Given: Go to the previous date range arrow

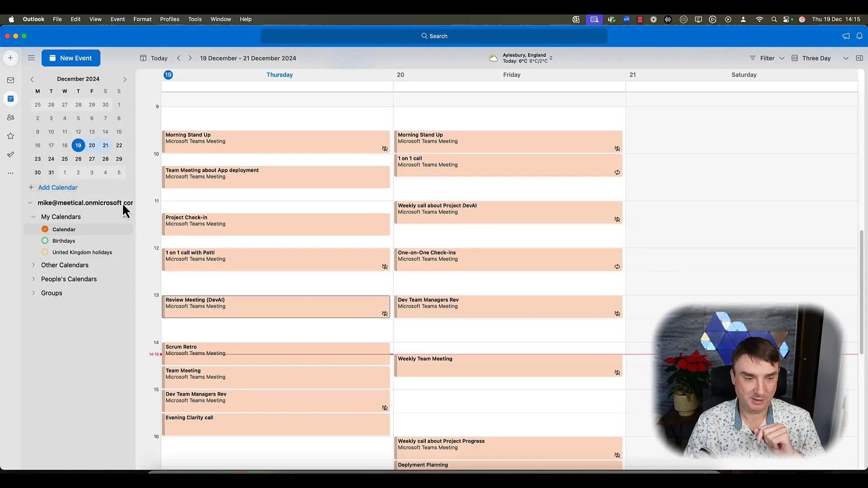Looking at the screenshot, I should (179, 58).
